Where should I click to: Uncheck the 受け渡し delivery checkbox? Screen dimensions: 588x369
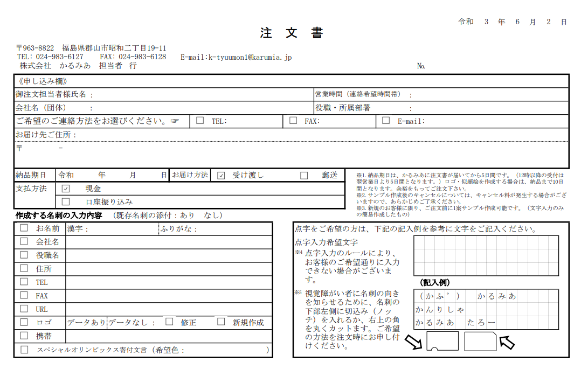[222, 176]
